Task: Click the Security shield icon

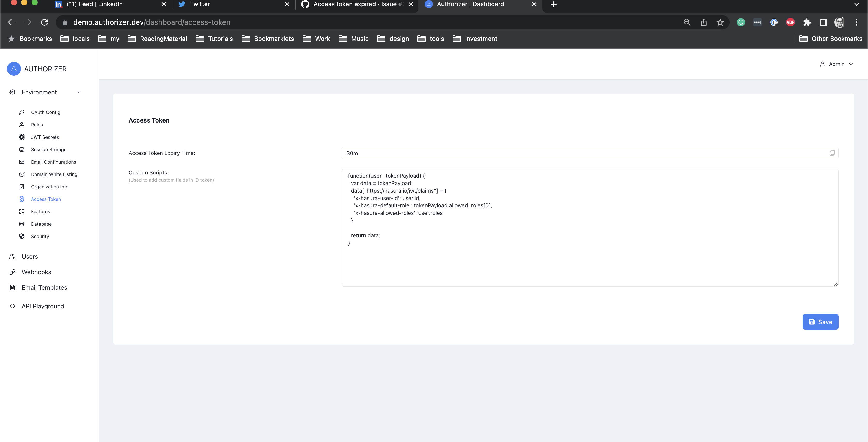Action: 21,236
